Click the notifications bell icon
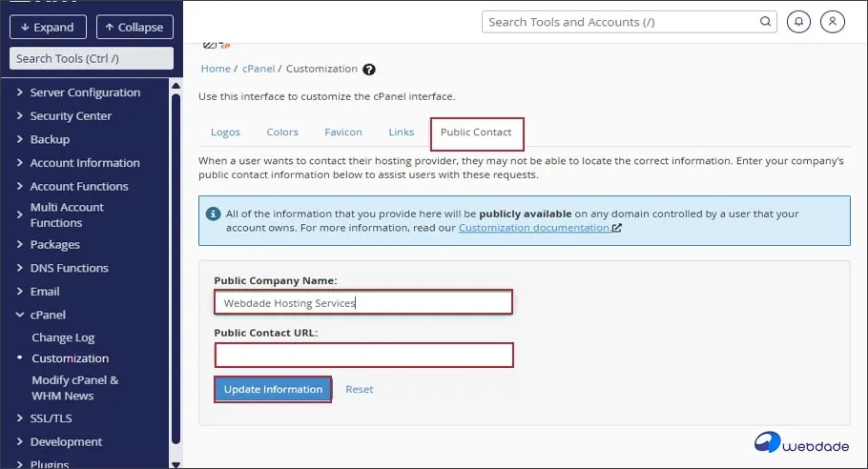 pyautogui.click(x=801, y=21)
